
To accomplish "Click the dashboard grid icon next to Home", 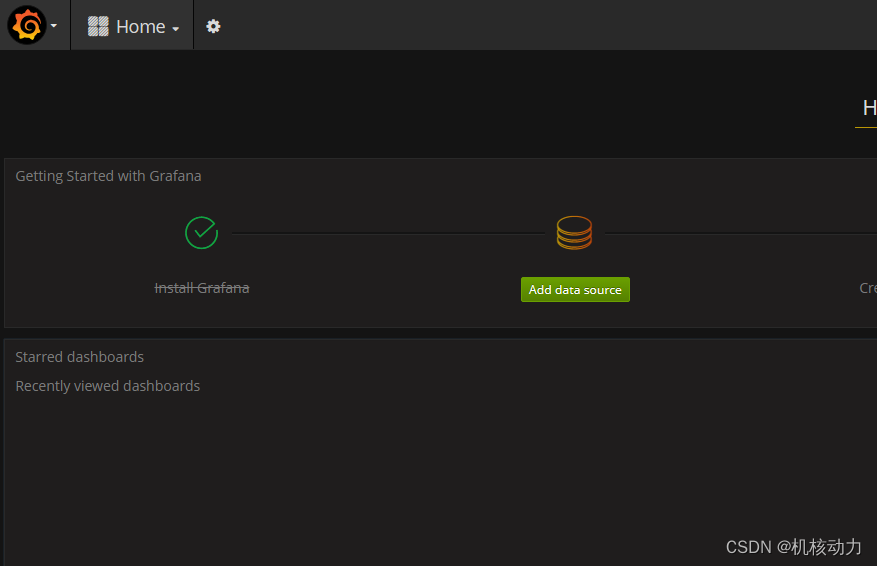I will point(98,26).
